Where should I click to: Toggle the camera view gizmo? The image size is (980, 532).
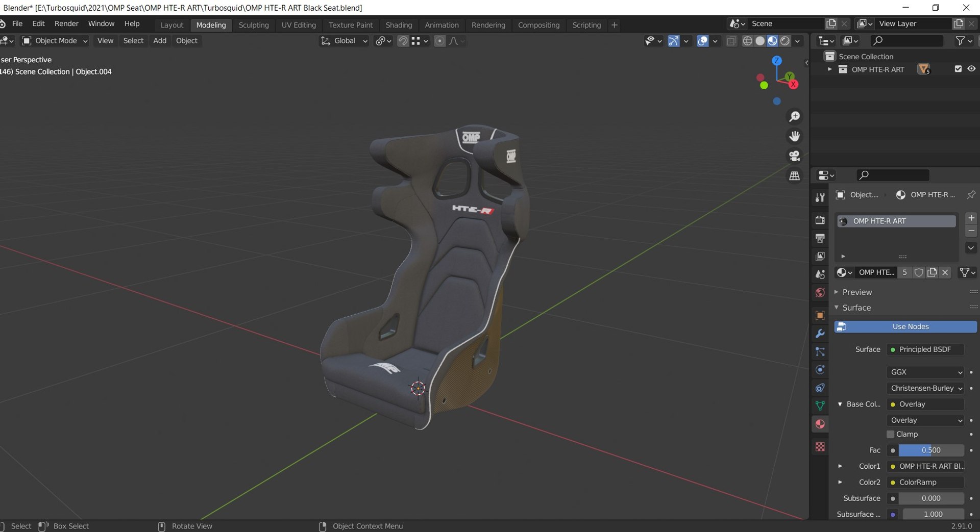[794, 156]
